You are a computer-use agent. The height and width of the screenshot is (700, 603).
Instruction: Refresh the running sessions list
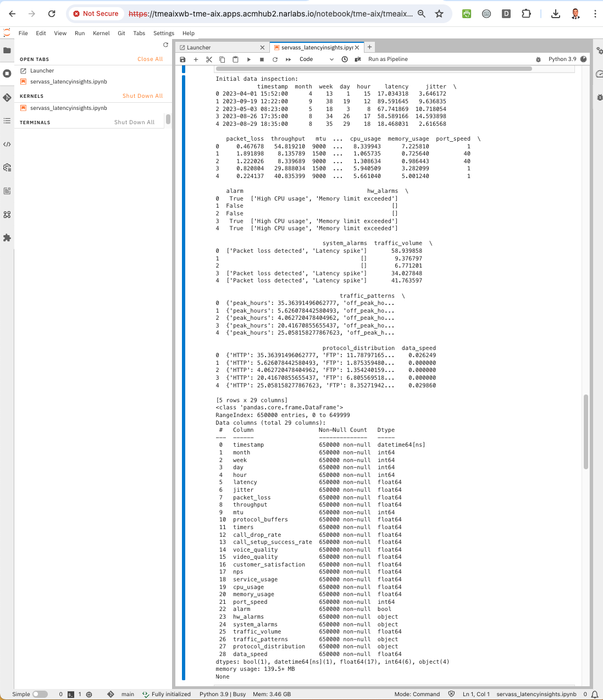(165, 45)
